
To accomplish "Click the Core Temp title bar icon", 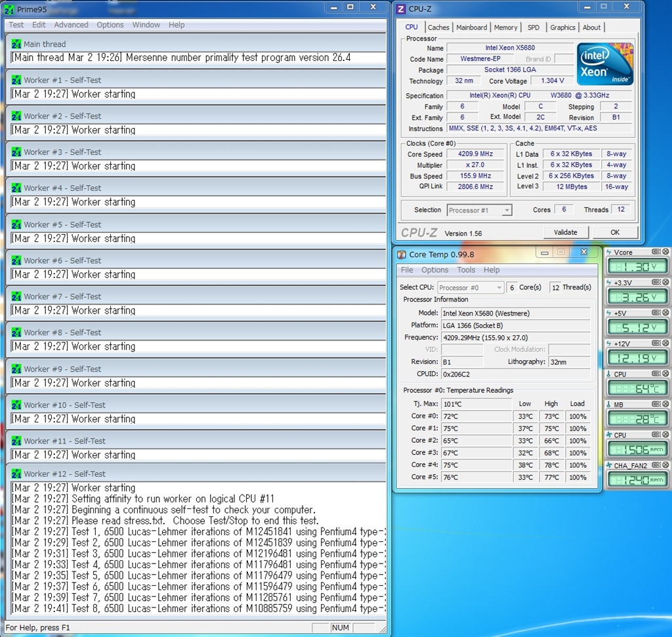I will tap(402, 254).
